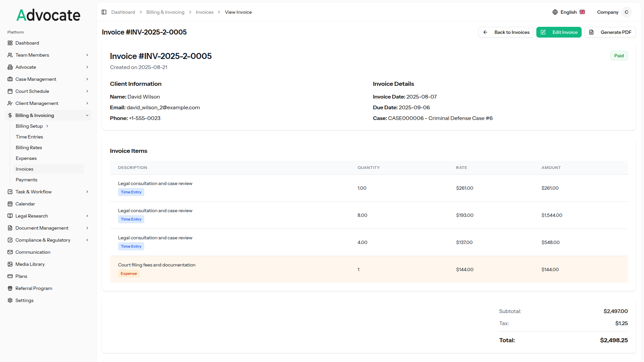
Task: Click the Referral Program gift icon
Action: (10, 288)
